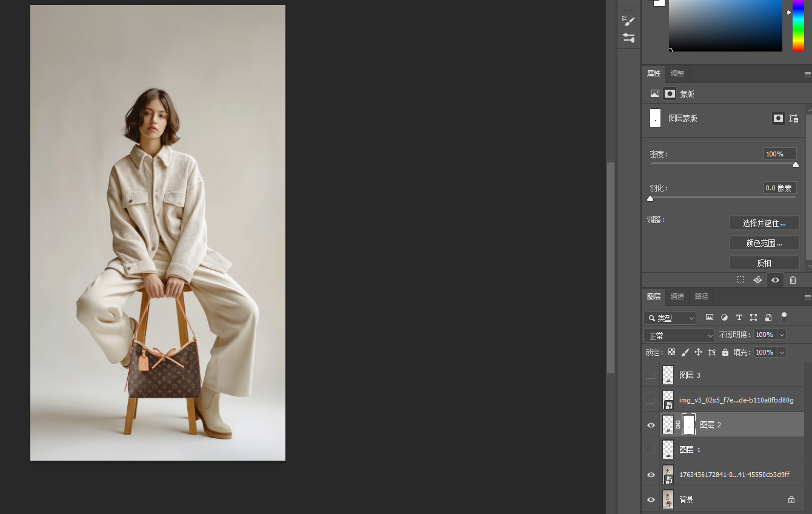Delete the mask using trash icon

pos(793,280)
